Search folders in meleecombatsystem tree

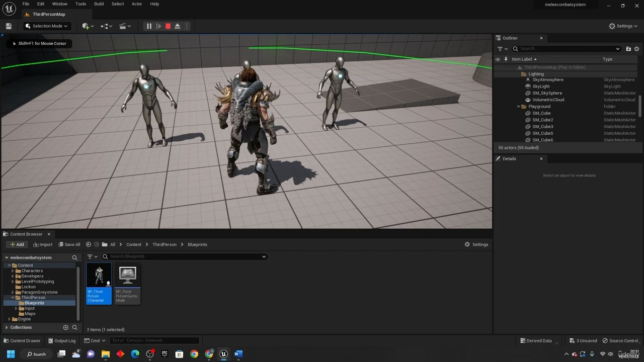74,257
